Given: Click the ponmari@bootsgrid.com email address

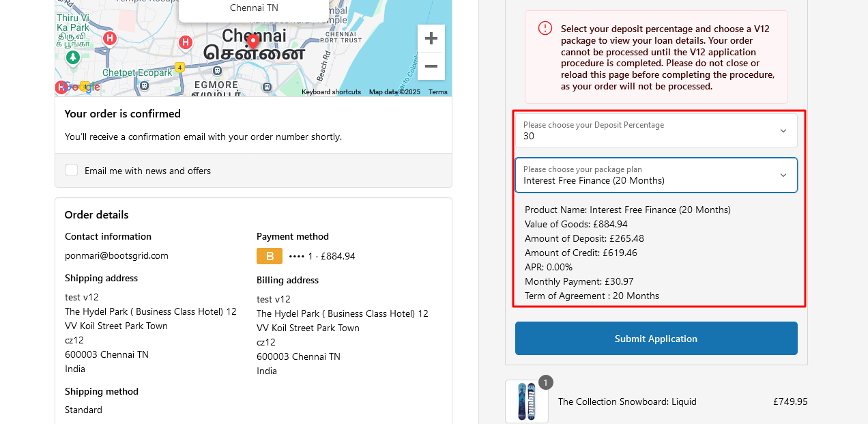Looking at the screenshot, I should coord(117,255).
